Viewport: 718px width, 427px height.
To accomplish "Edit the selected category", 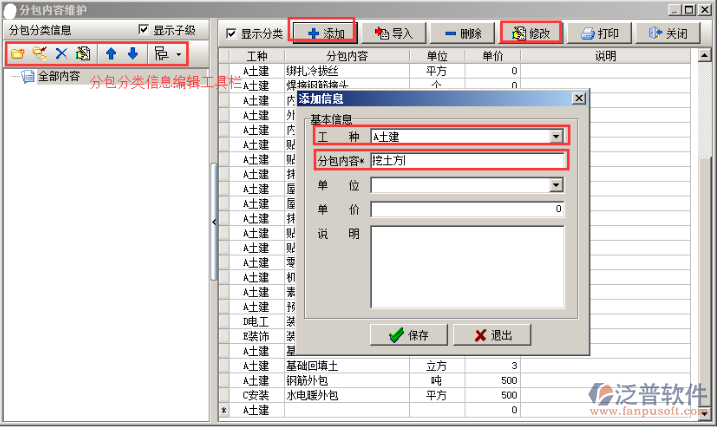I will [x=83, y=54].
